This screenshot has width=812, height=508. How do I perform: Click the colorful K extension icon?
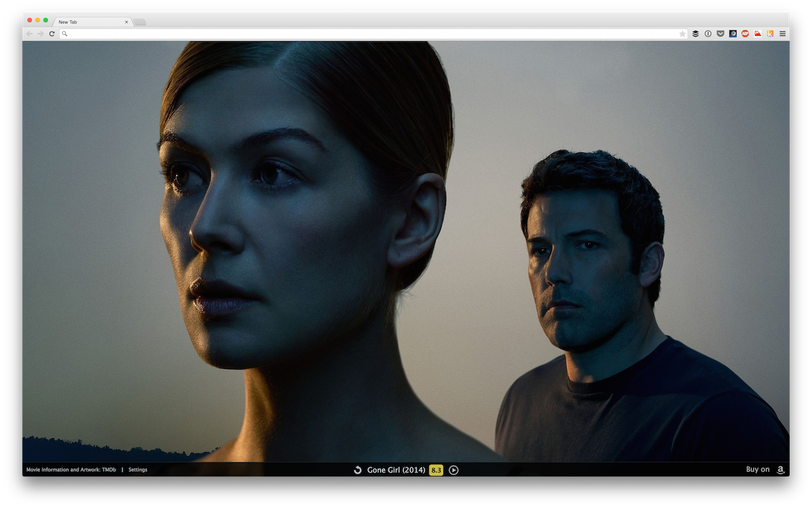click(x=770, y=34)
